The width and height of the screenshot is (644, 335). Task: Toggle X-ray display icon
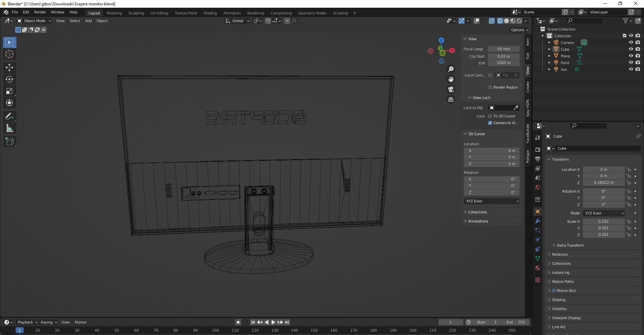(491, 21)
